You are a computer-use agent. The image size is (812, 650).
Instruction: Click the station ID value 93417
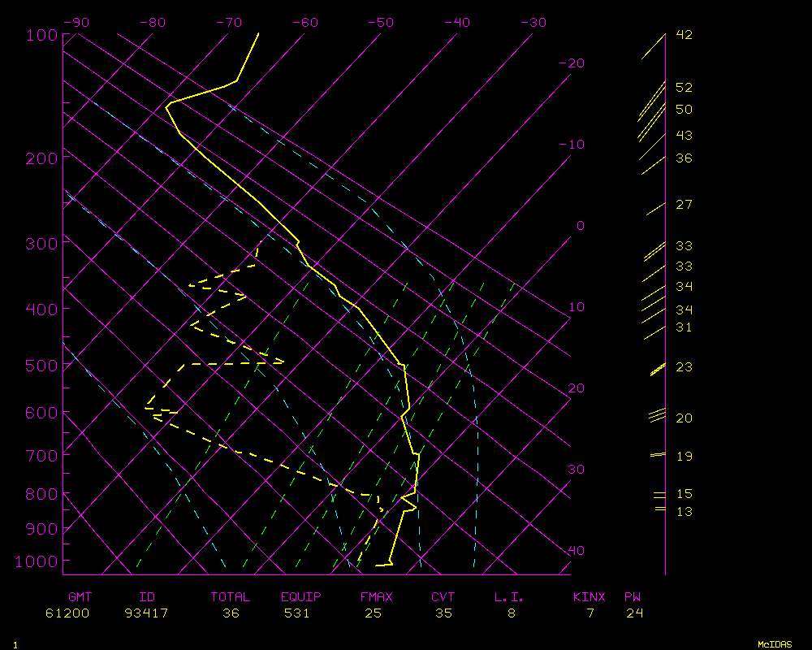(x=147, y=613)
